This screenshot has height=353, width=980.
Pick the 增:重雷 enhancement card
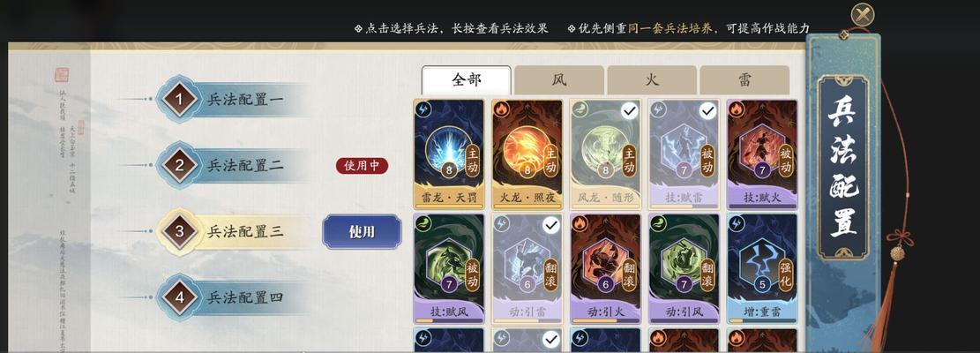click(762, 268)
